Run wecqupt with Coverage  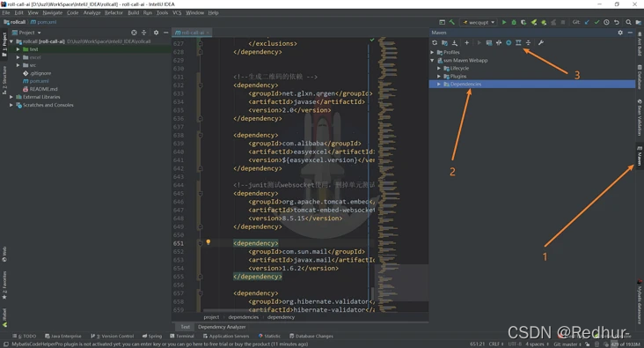[x=523, y=22]
